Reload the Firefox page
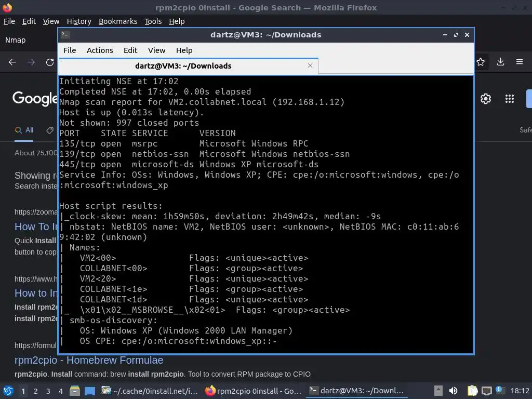532x399 pixels. coord(50,62)
